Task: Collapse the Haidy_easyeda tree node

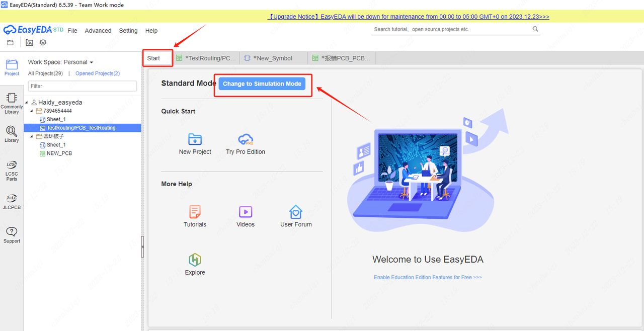Action: (x=27, y=103)
